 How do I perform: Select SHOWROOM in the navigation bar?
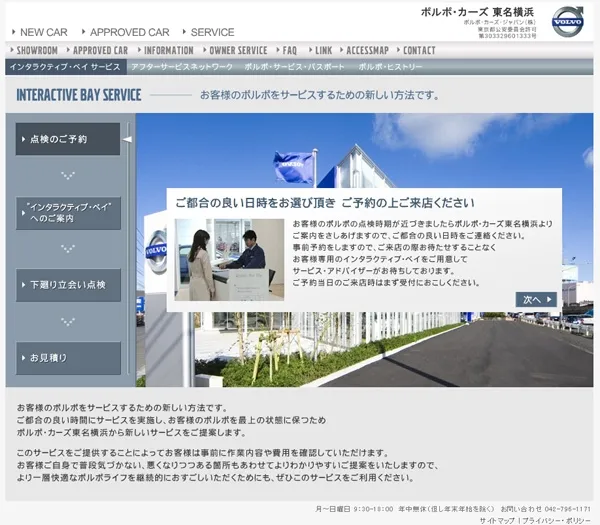(36, 50)
